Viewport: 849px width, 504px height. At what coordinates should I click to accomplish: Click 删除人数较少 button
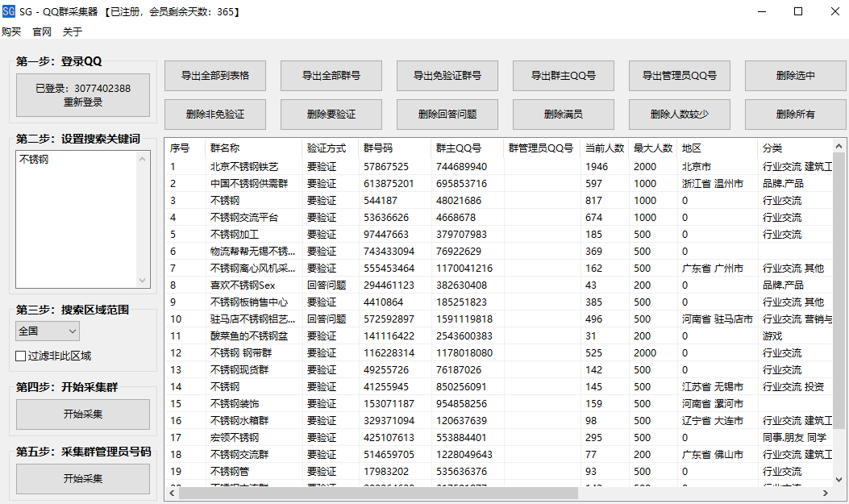(679, 114)
